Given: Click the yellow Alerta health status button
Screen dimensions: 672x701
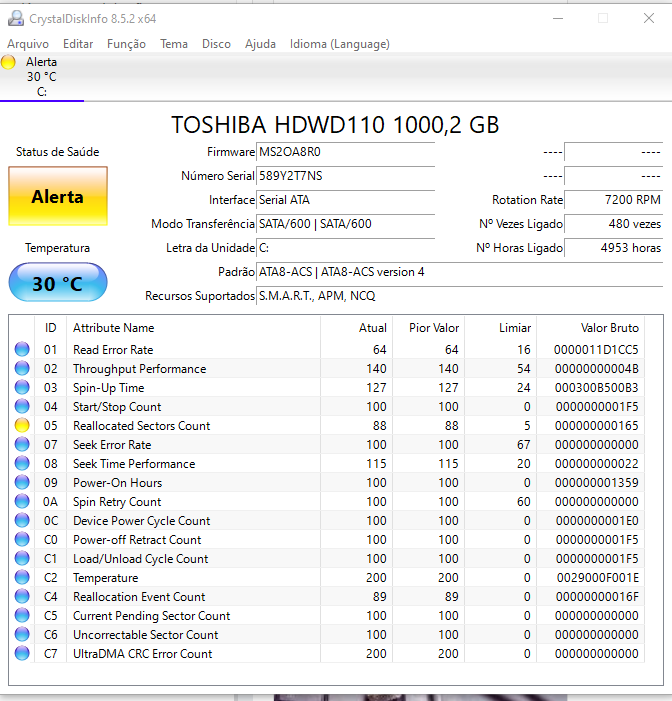Looking at the screenshot, I should point(58,196).
